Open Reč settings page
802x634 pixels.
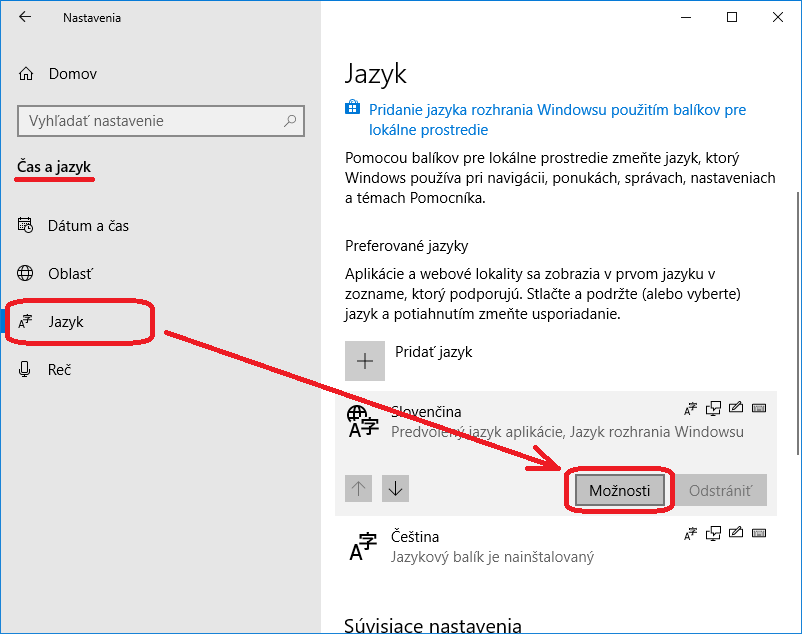[x=59, y=370]
